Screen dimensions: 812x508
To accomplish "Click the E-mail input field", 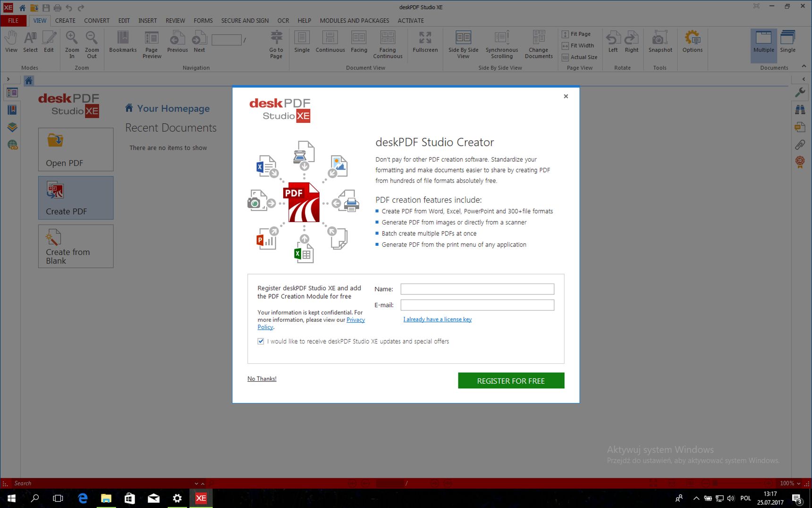I will click(x=477, y=305).
